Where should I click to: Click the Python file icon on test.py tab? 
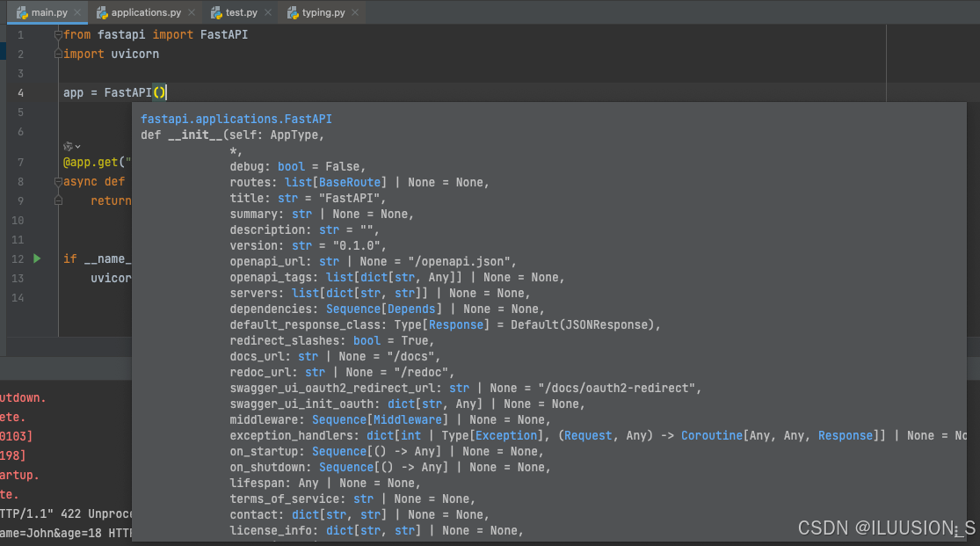coord(216,12)
